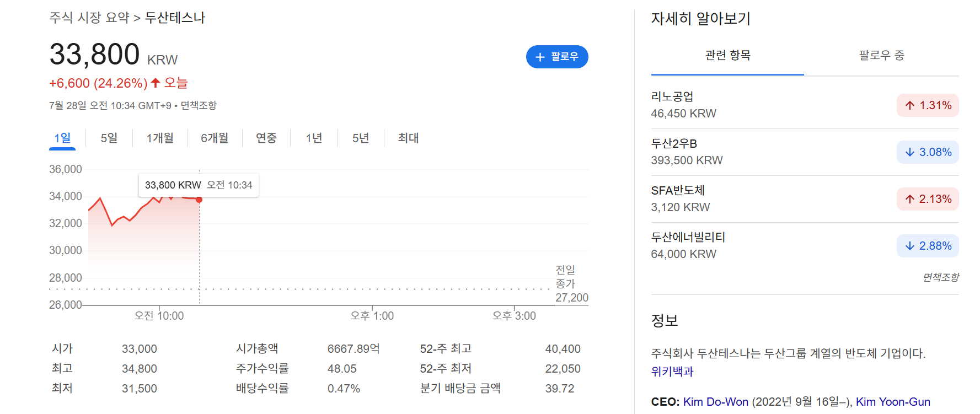
Task: Open the 리노공업 related stock
Action: pyautogui.click(x=805, y=105)
